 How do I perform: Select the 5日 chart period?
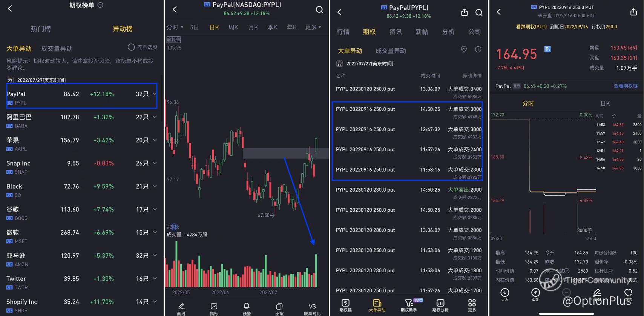194,27
